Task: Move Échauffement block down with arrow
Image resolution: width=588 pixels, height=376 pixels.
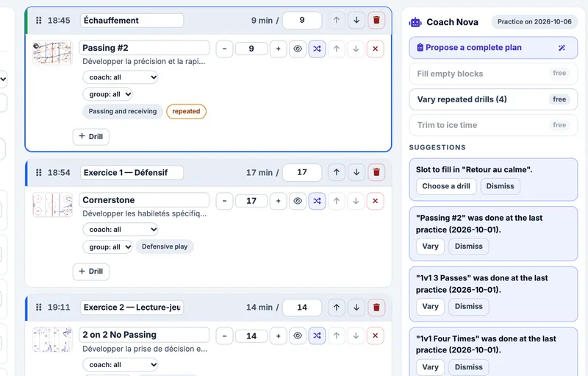Action: tap(356, 21)
